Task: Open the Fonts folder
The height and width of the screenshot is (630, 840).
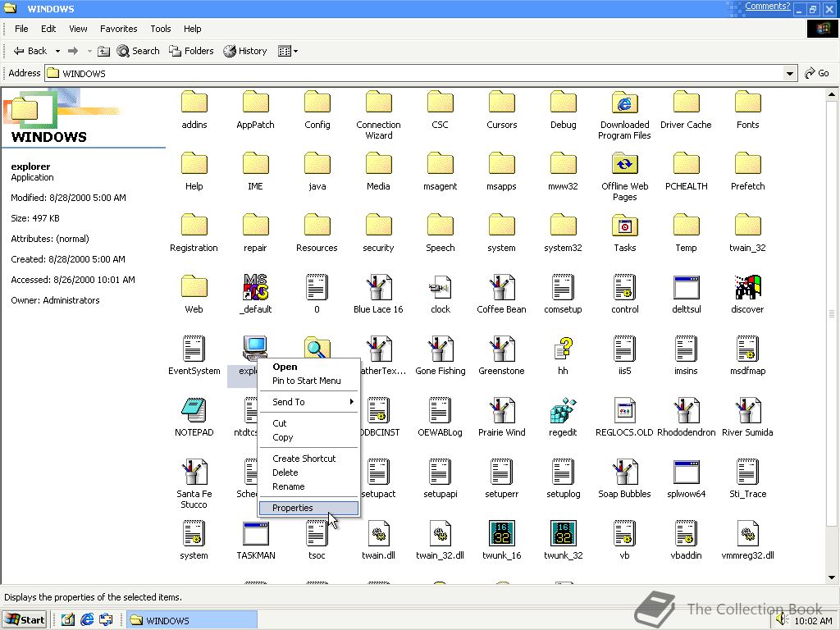Action: [747, 103]
